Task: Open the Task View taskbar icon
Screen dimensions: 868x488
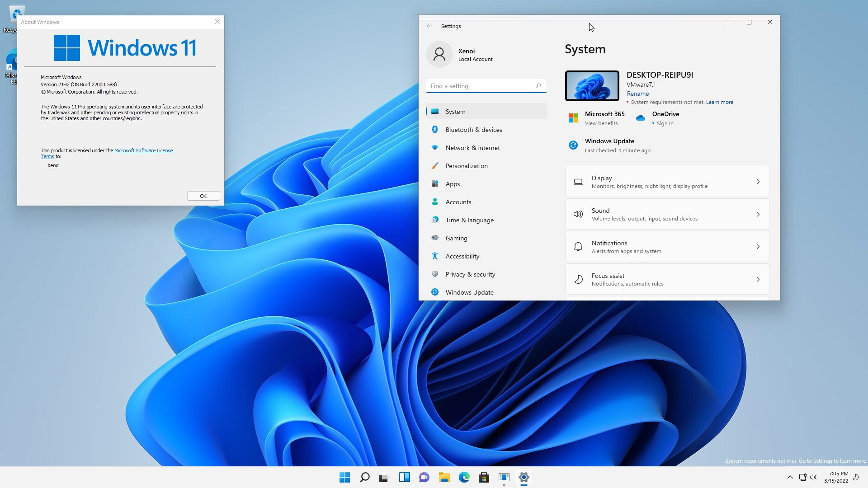Action: (384, 477)
